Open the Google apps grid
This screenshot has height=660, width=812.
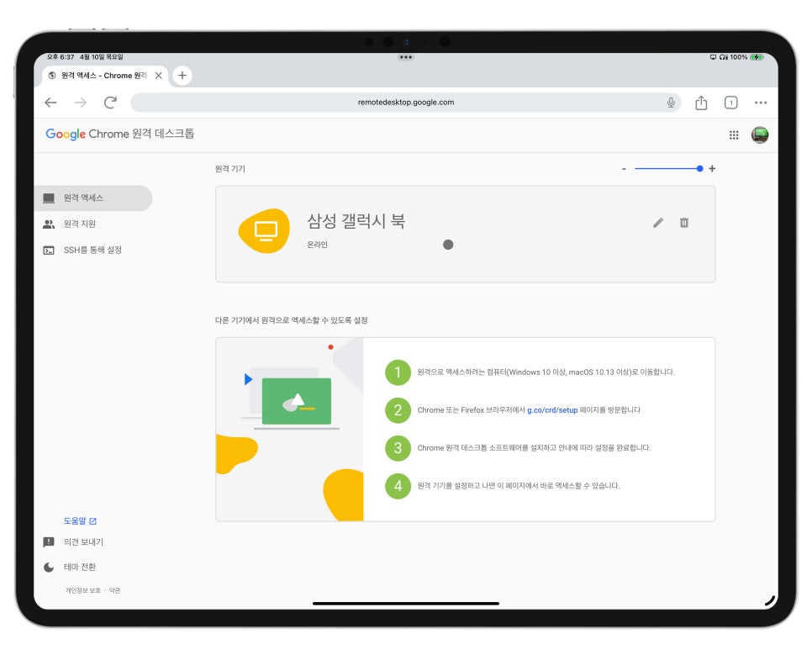coord(734,135)
